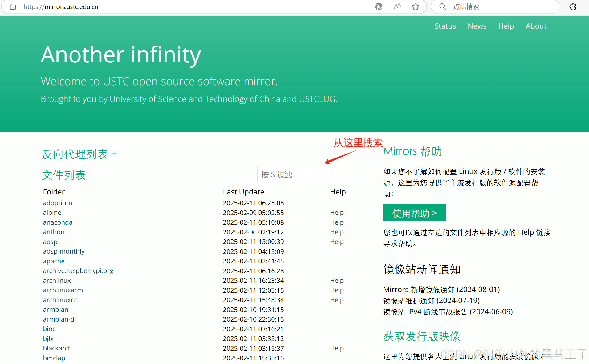Image resolution: width=589 pixels, height=364 pixels.
Task: Click the 点此搜索 search field
Action: coord(495,6)
